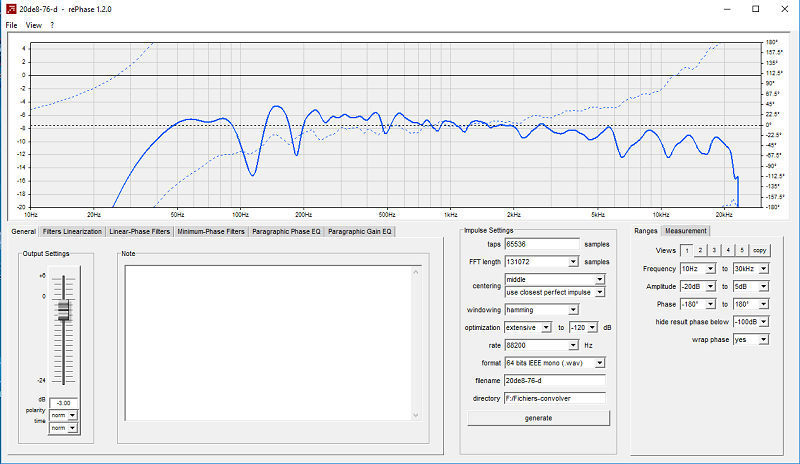The image size is (800, 464).
Task: Select view preset 4
Action: pyautogui.click(x=728, y=250)
